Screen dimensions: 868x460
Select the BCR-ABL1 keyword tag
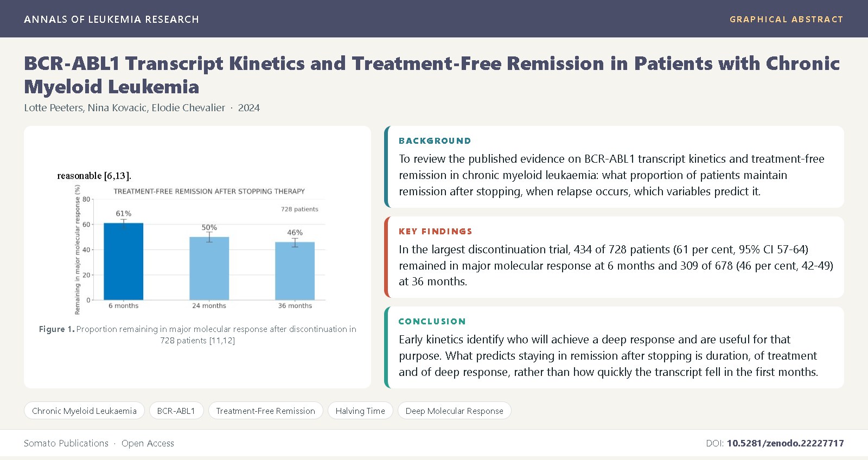click(176, 411)
